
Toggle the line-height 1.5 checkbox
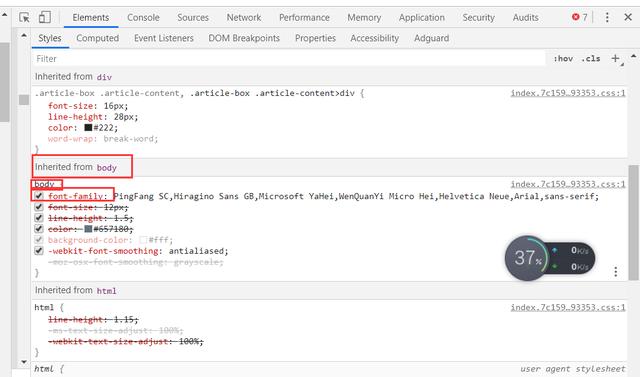[x=39, y=218]
